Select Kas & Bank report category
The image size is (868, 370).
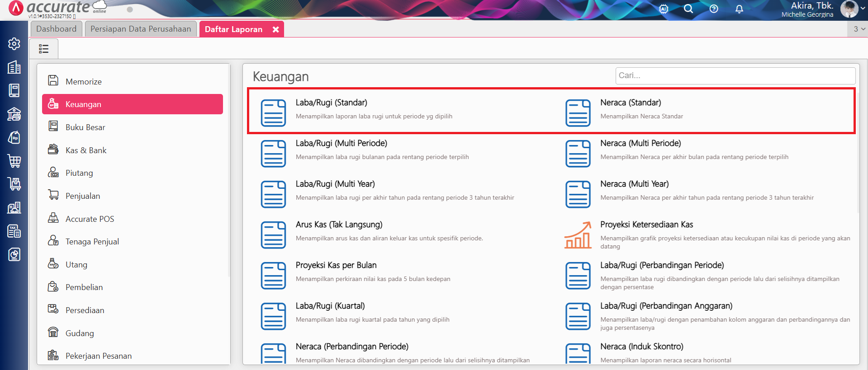point(86,150)
